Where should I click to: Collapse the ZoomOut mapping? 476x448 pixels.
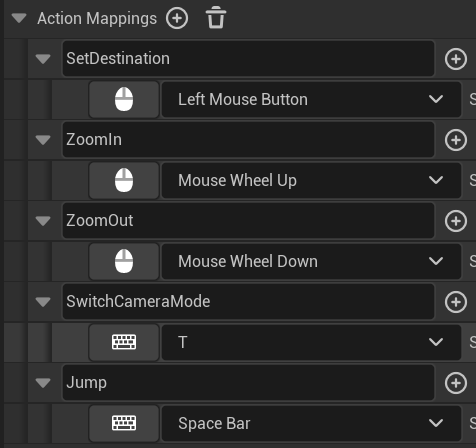coord(43,221)
